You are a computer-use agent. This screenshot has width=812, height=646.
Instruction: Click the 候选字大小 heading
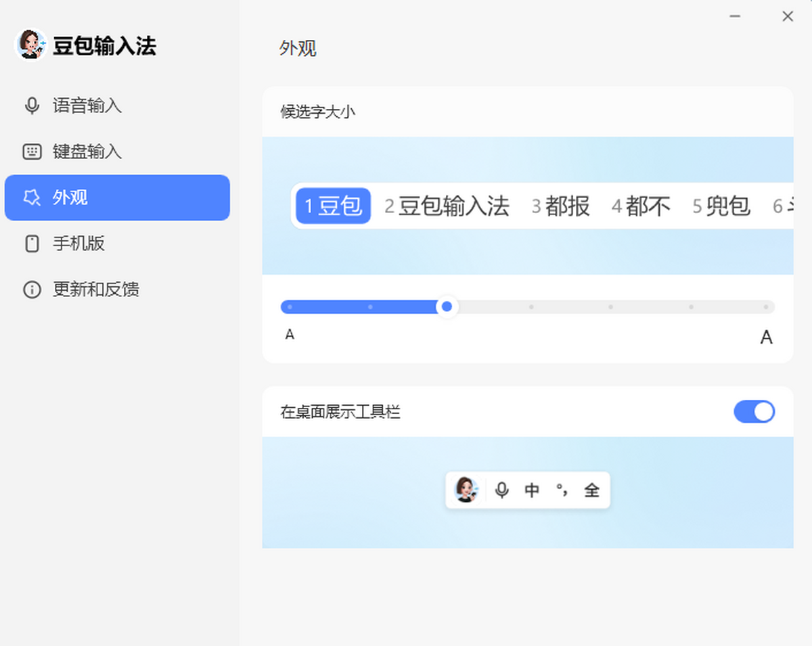coord(317,112)
